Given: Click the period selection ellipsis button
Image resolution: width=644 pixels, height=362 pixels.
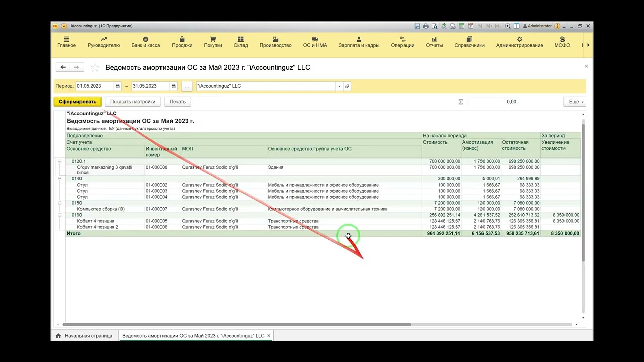Looking at the screenshot, I should [x=187, y=86].
